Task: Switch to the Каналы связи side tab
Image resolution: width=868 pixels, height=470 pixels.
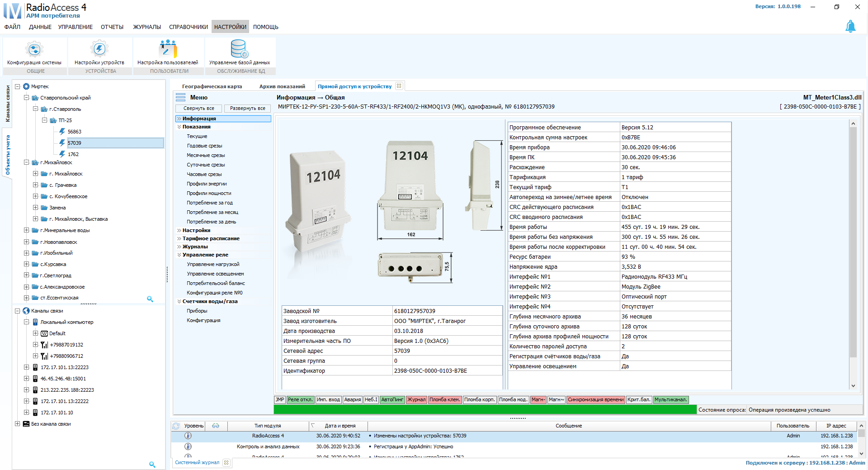Action: (7, 104)
